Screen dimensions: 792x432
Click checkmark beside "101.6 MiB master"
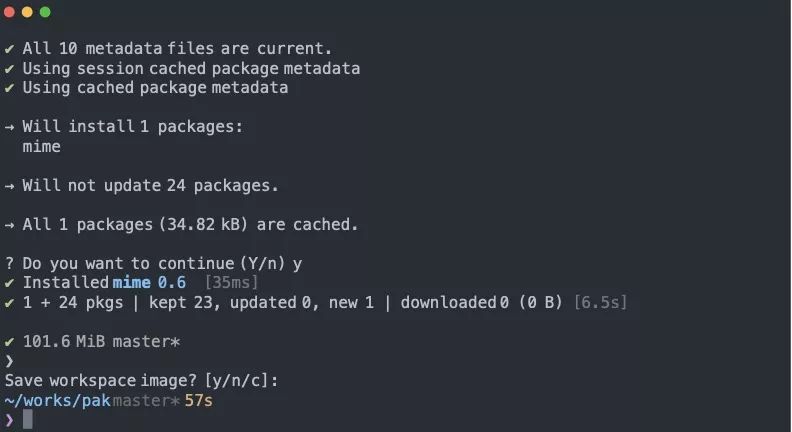pyautogui.click(x=9, y=342)
